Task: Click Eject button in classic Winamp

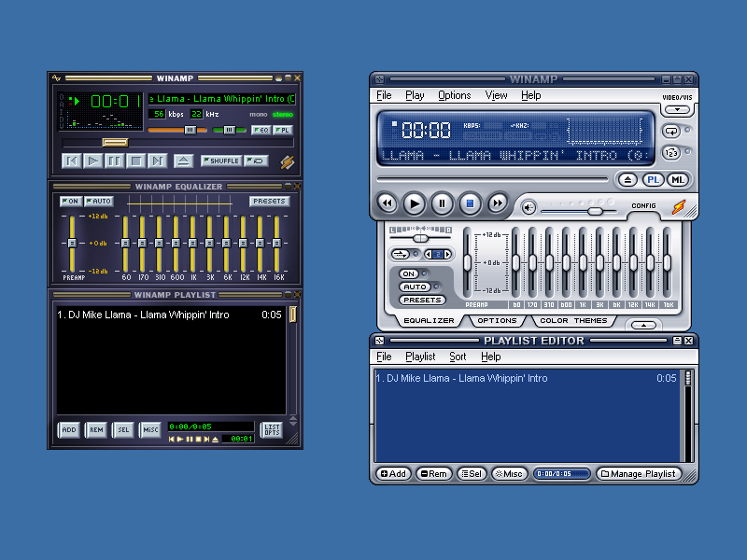Action: [183, 161]
